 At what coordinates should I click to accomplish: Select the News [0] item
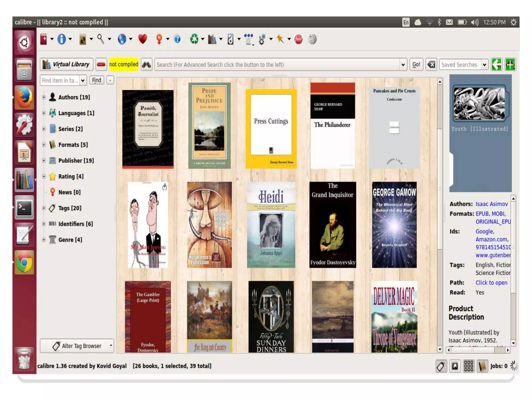(x=69, y=192)
